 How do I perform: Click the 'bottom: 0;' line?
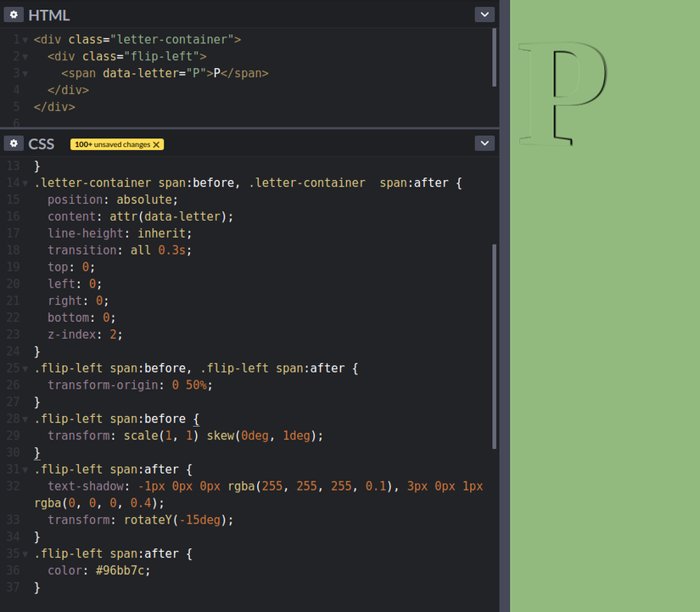(81, 317)
